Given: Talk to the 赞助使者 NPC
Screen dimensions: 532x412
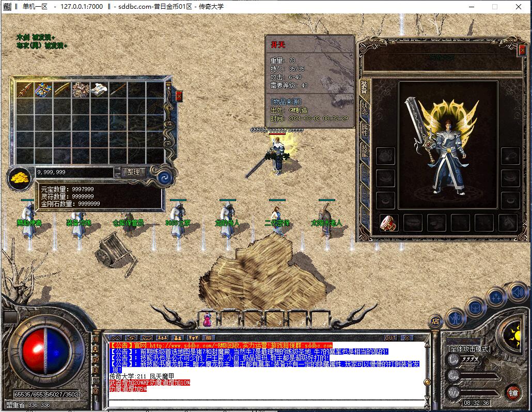Looking at the screenshot, I should [29, 219].
